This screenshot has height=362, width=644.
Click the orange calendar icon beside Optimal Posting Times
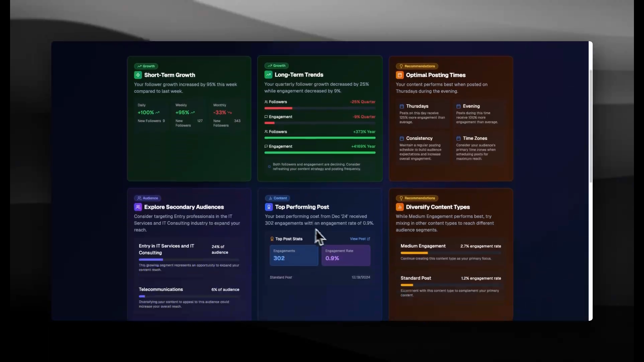(399, 75)
